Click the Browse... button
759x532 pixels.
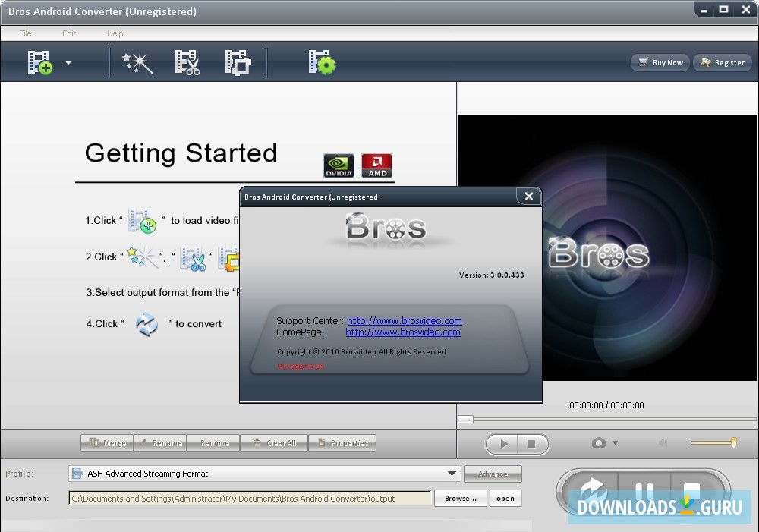(461, 498)
